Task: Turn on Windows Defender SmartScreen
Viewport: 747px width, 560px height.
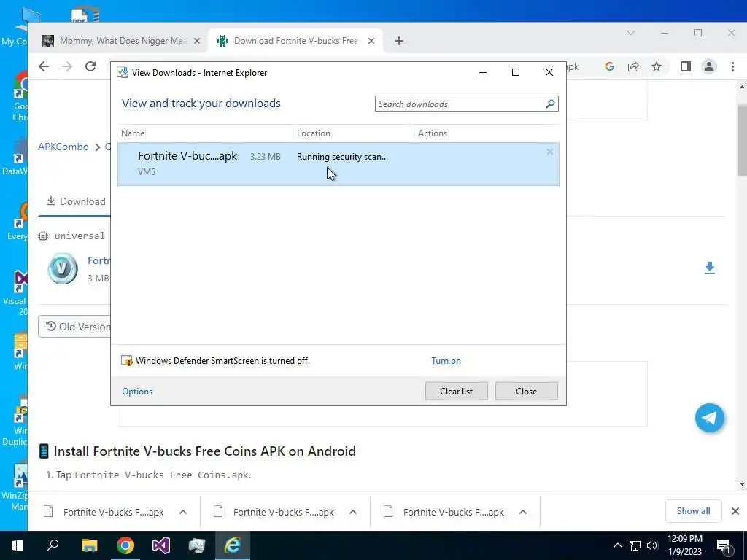Action: coord(446,361)
